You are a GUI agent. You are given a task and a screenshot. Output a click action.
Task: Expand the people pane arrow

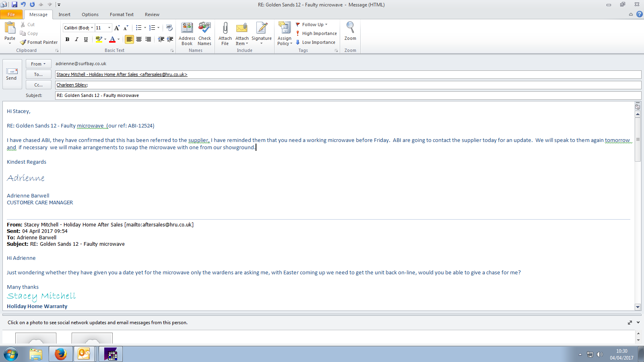point(638,323)
